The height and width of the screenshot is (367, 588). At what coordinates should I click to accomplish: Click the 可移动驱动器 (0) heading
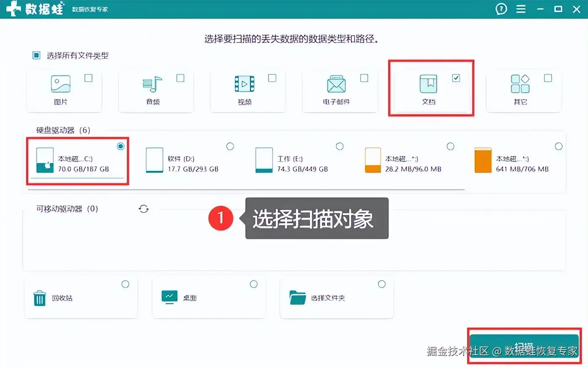coord(67,209)
